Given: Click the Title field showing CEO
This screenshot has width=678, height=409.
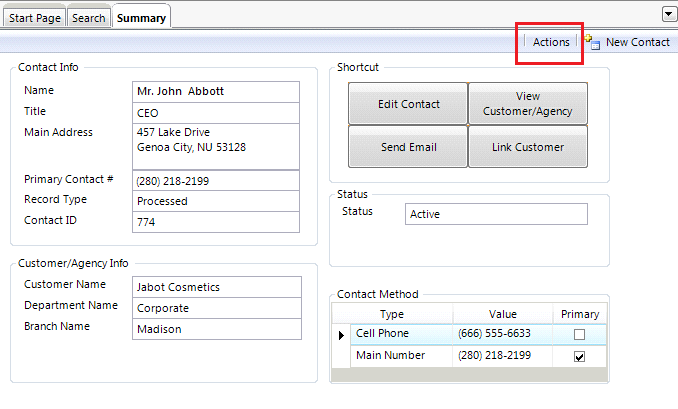Looking at the screenshot, I should pos(216,113).
